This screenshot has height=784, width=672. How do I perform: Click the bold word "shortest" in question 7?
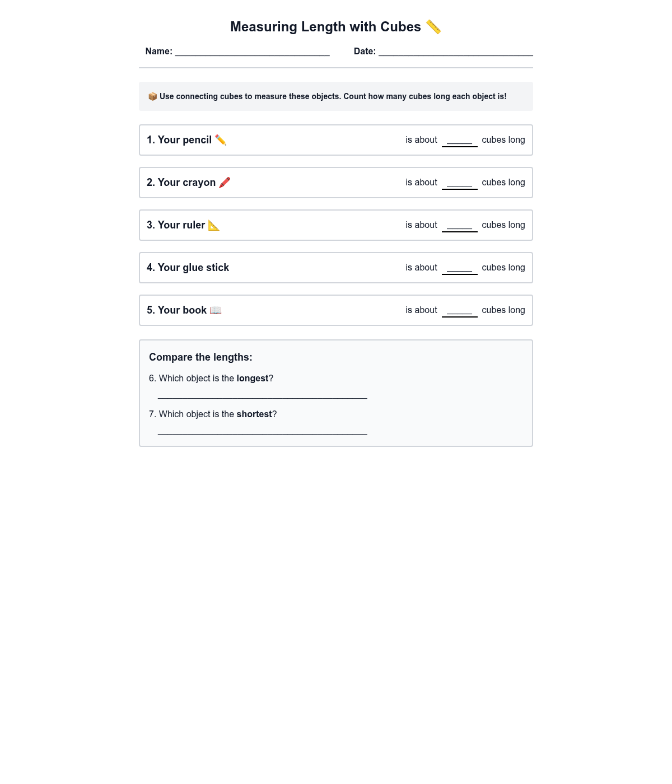coord(254,414)
